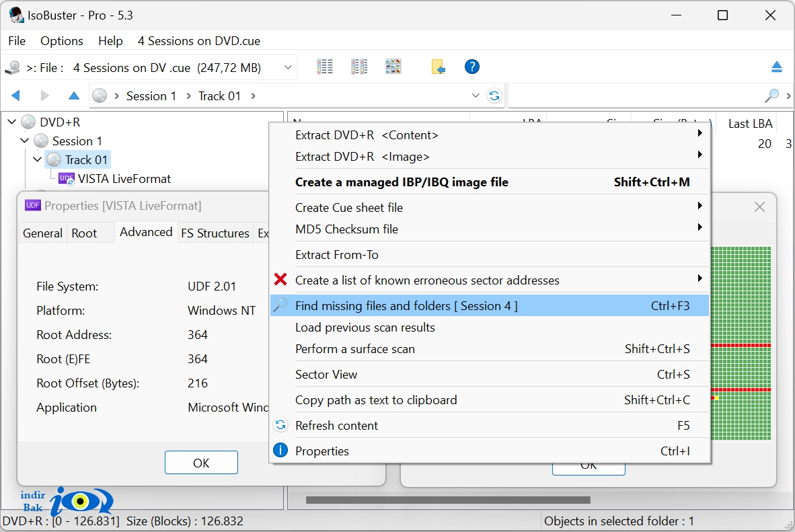
Task: Select the thumbnails view icon in toolbar
Action: click(x=393, y=67)
